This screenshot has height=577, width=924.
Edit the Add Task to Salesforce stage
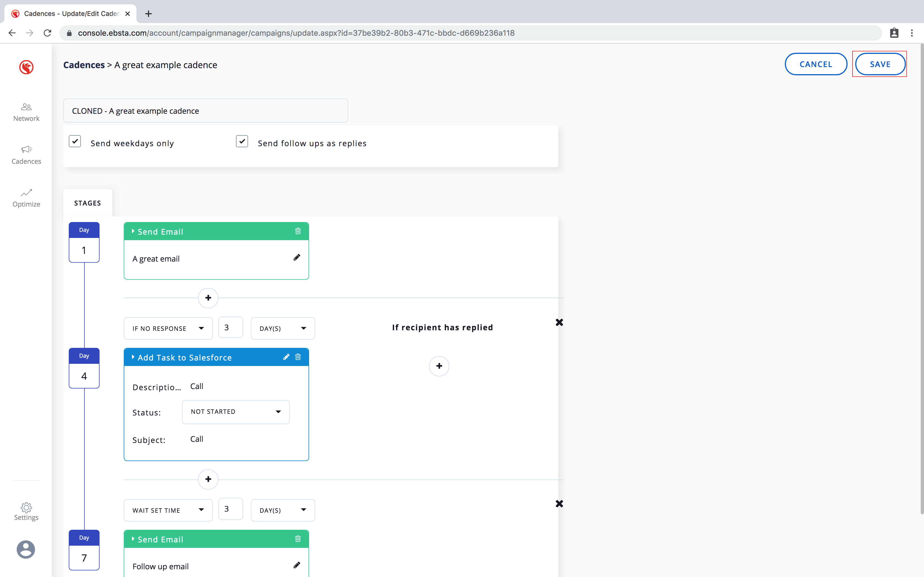286,357
